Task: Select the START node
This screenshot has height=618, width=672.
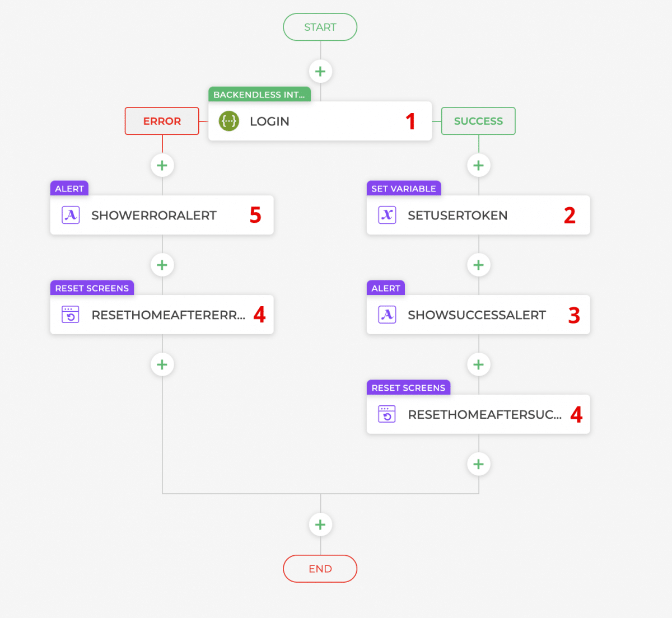Action: (320, 27)
